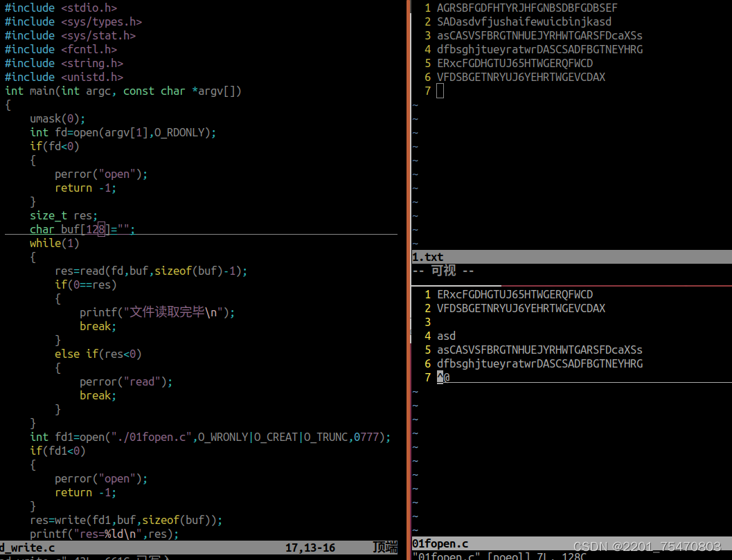Click the 'res=read(fd,buf,sizeof(buf)-1);' line
The width and height of the screenshot is (732, 560).
pos(151,271)
